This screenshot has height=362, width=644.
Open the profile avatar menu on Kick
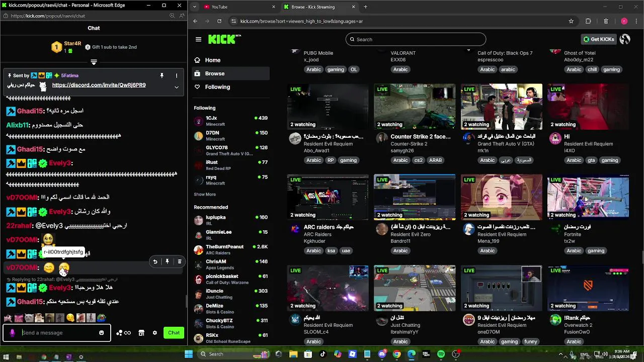pos(625,39)
